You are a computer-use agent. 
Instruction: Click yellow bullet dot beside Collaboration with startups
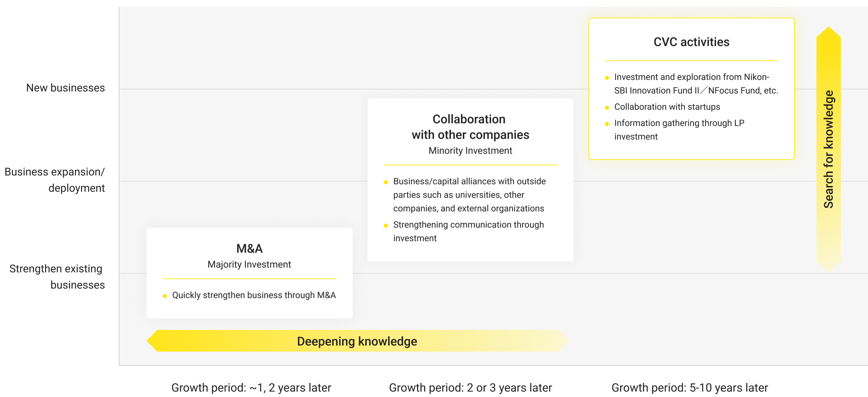tap(607, 107)
